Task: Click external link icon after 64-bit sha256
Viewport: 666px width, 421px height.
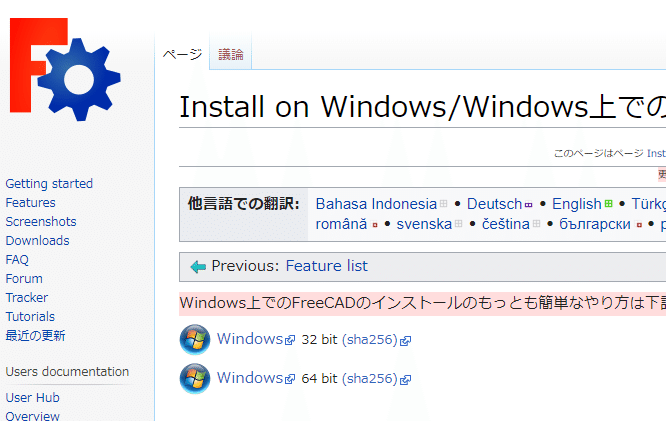Action: pyautogui.click(x=406, y=380)
